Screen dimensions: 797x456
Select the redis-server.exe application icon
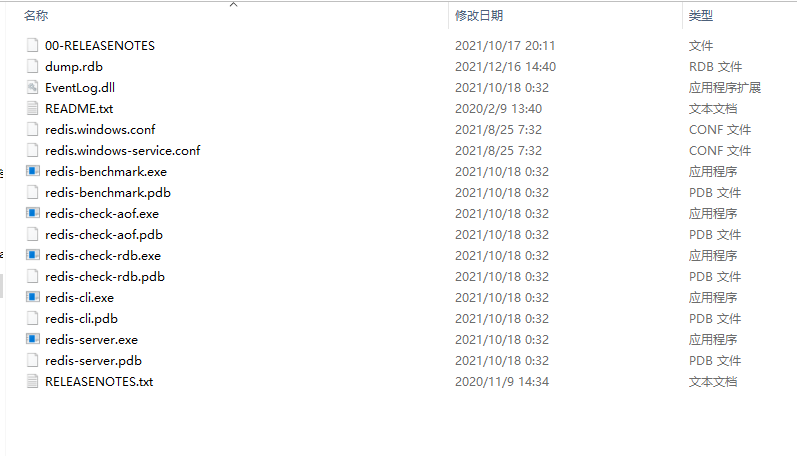click(x=33, y=339)
